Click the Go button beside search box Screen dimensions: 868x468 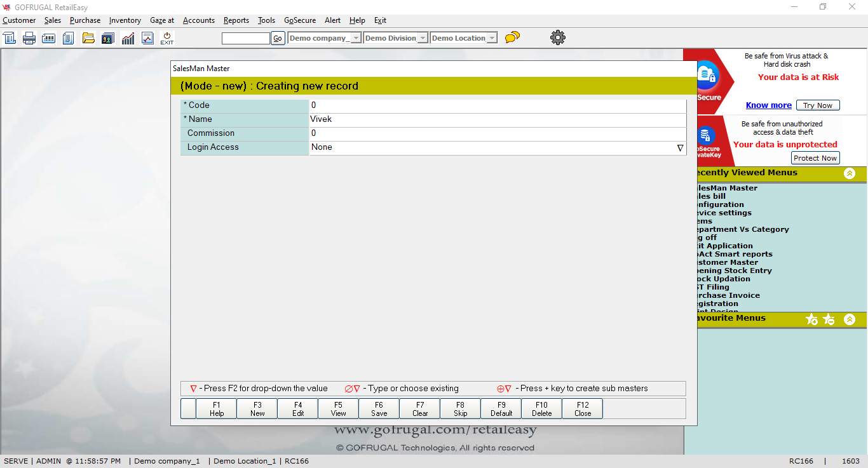pyautogui.click(x=278, y=38)
